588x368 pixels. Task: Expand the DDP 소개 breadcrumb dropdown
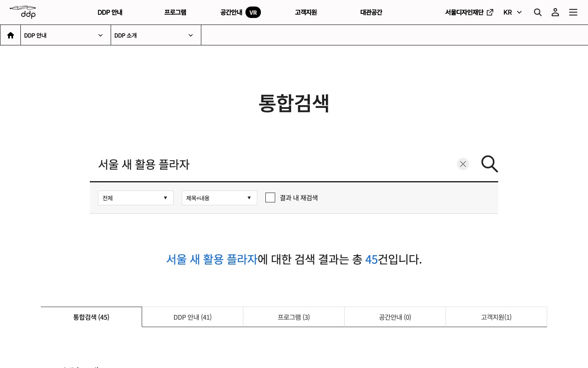click(156, 35)
